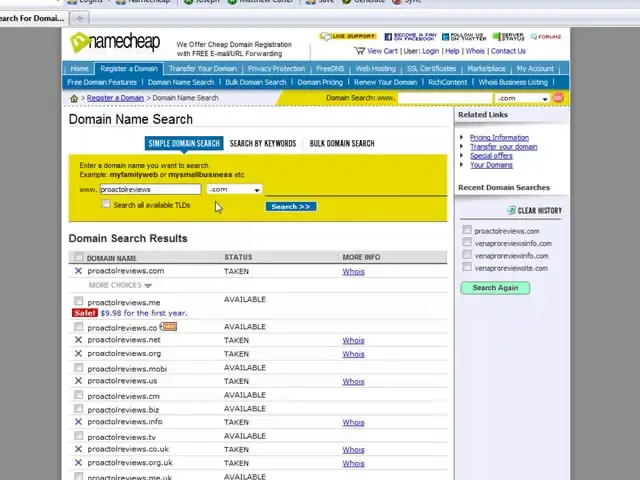Image resolution: width=640 pixels, height=480 pixels.
Task: Click the X icon beside proactolreviews.com
Action: coord(78,271)
